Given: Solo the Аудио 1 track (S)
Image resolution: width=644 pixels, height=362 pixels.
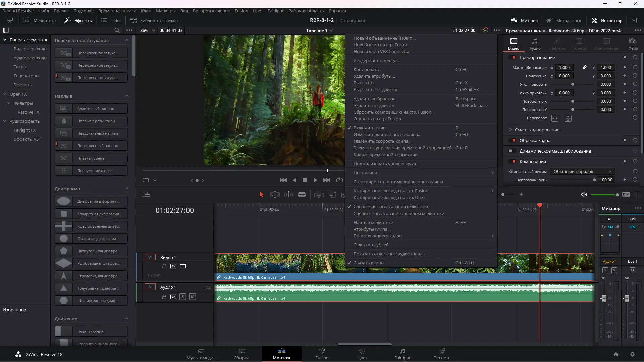Looking at the screenshot, I should pyautogui.click(x=182, y=297).
